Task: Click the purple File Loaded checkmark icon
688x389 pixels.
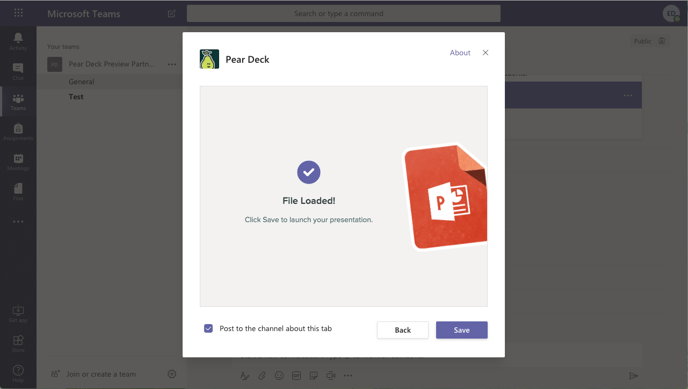Action: 308,172
